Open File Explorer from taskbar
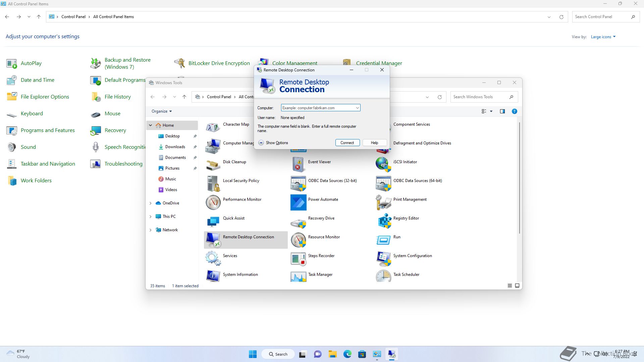 point(332,354)
